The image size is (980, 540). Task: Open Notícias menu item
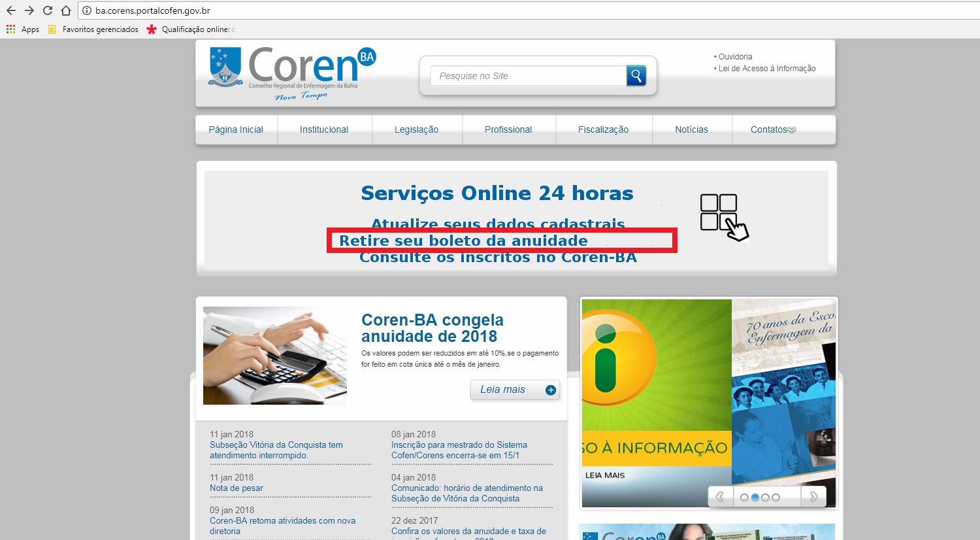(691, 129)
